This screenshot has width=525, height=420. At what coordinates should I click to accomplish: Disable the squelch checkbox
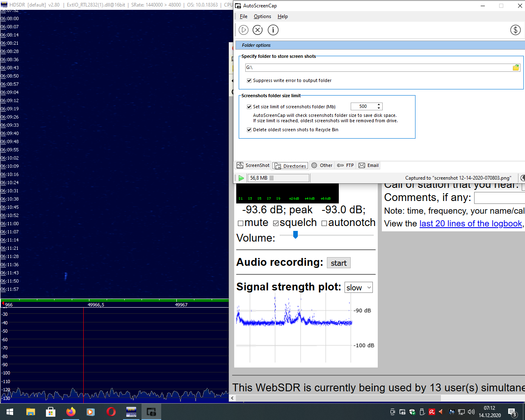(276, 224)
